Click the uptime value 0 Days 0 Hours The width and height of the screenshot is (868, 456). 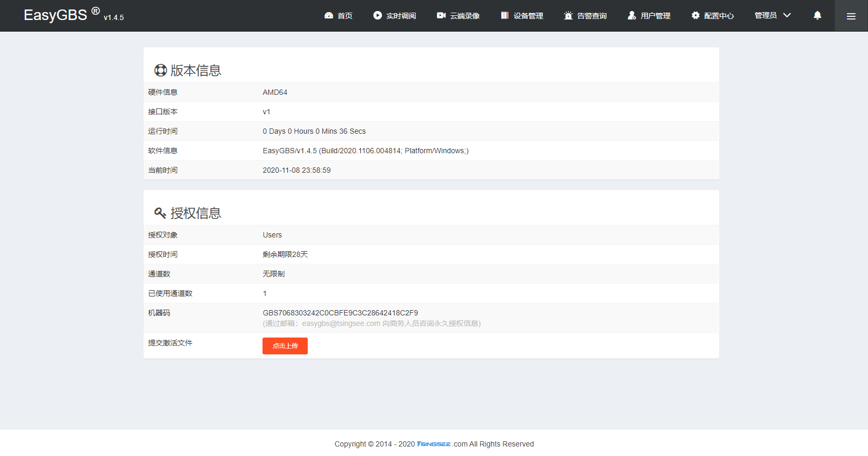pyautogui.click(x=314, y=131)
